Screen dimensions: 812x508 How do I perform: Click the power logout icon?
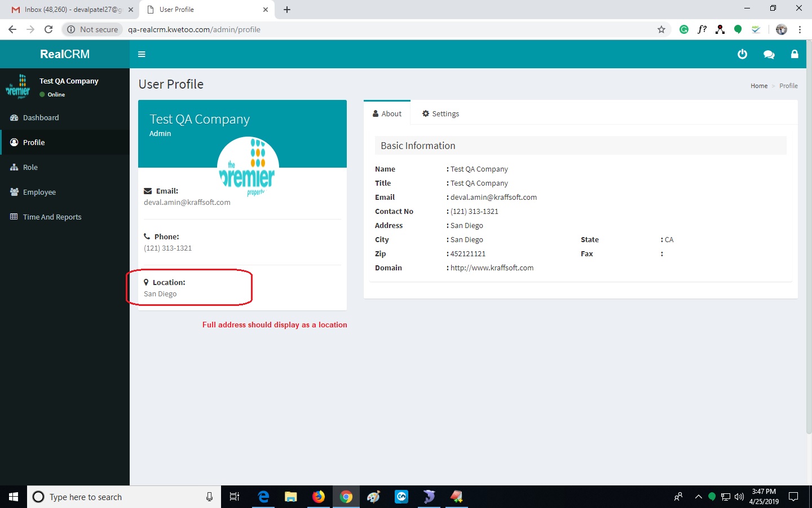click(x=742, y=54)
